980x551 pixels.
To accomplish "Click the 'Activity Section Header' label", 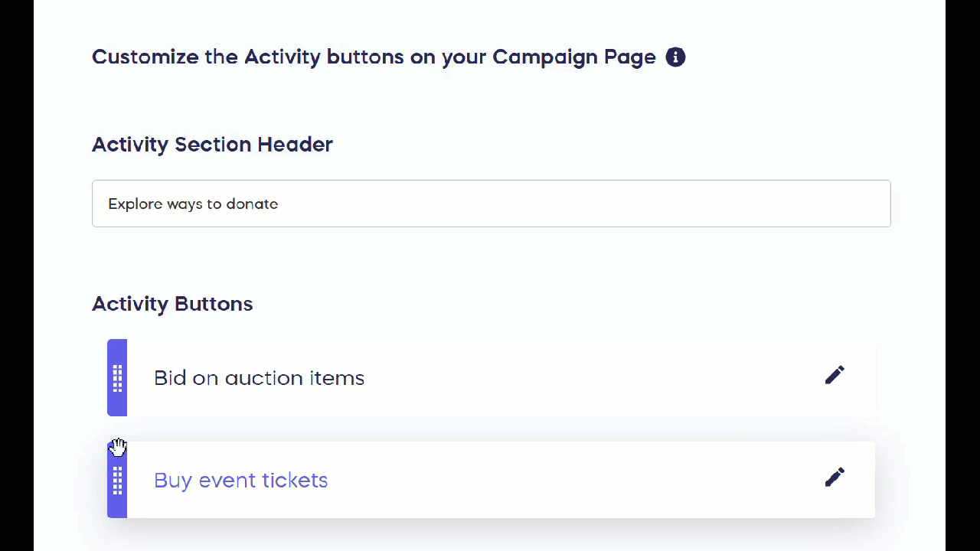I will point(212,145).
